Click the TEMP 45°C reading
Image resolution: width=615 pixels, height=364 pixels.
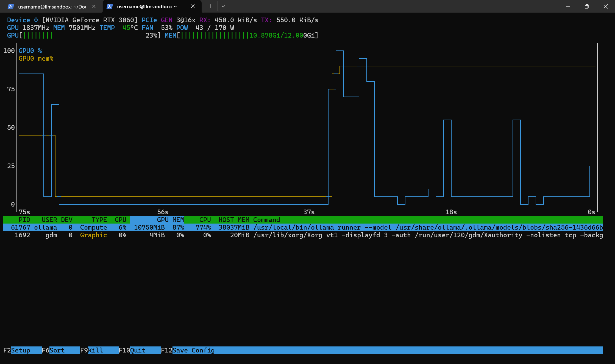[119, 28]
